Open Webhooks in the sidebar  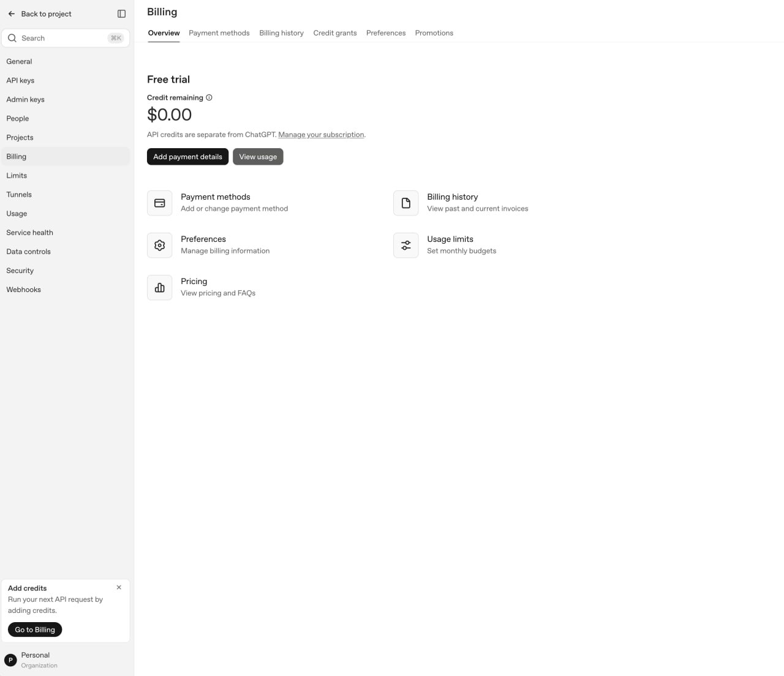[66, 289]
